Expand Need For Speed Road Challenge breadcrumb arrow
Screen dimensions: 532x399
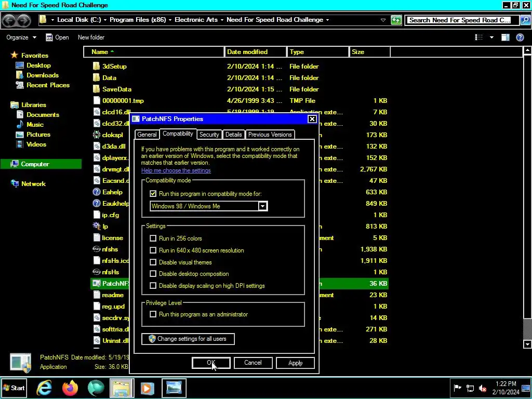327,20
